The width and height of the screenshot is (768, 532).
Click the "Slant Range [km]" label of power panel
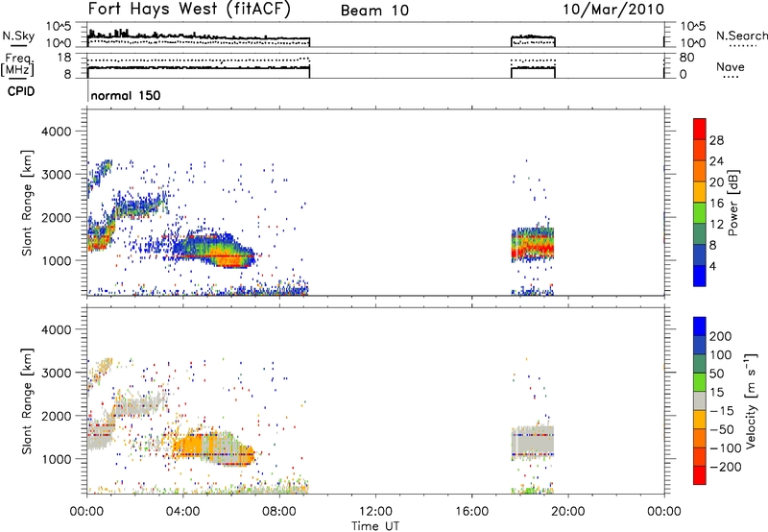point(27,203)
